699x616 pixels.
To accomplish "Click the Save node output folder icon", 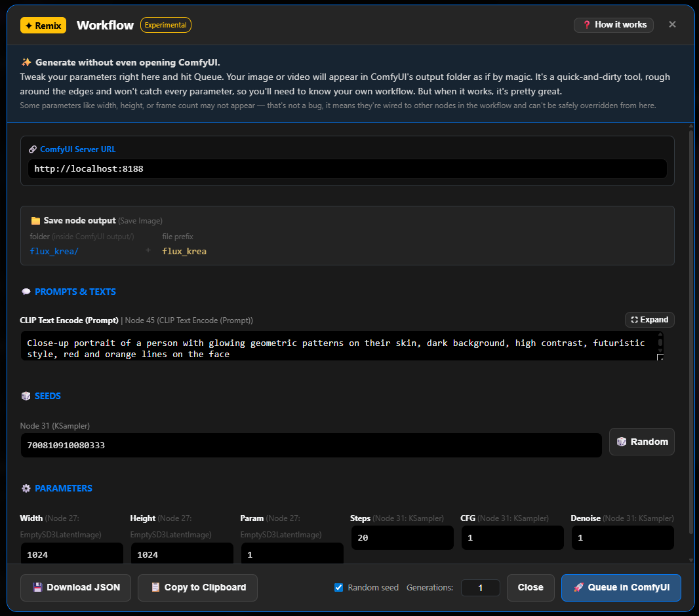I will (35, 220).
